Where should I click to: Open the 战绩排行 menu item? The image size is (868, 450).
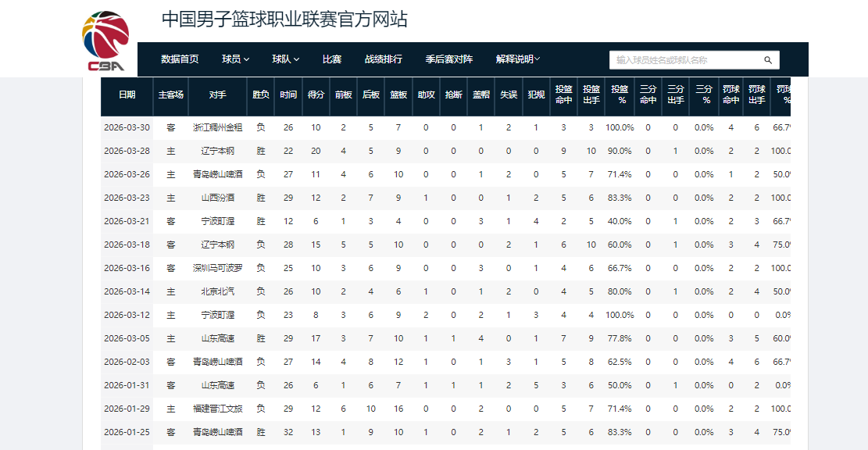(x=383, y=59)
